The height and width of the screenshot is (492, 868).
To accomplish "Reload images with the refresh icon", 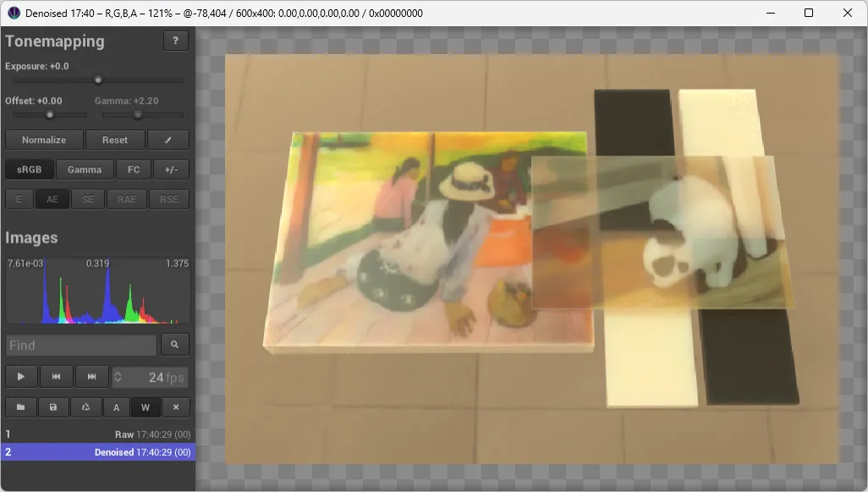I will 85,407.
